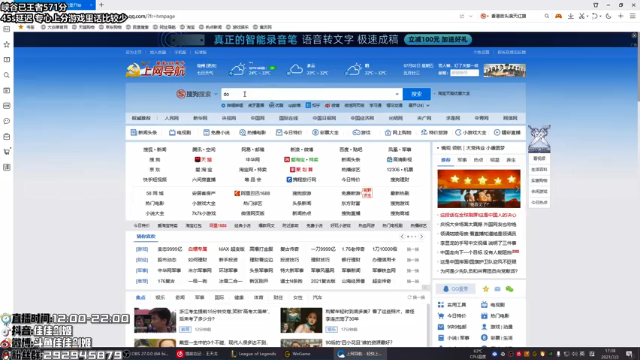Click 换一换 refresh beside news tabs
The width and height of the screenshot is (640, 360).
[416, 298]
